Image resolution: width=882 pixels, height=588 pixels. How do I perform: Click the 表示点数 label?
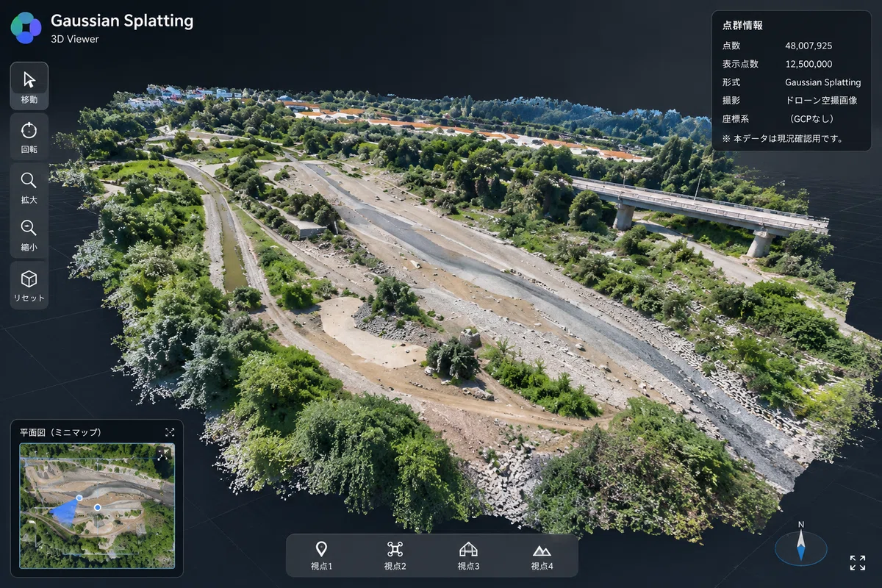tap(740, 64)
